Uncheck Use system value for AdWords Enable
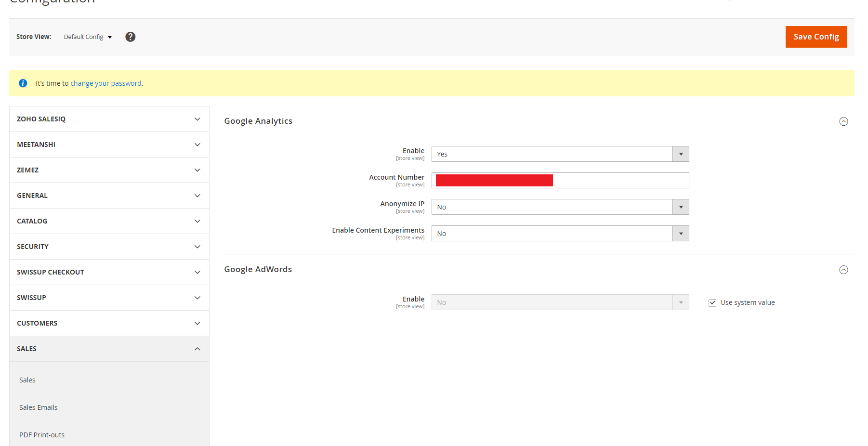 [x=712, y=302]
